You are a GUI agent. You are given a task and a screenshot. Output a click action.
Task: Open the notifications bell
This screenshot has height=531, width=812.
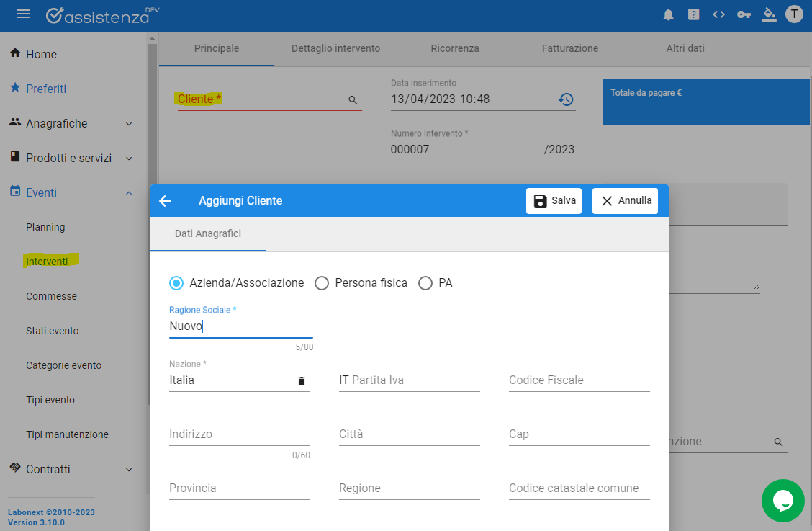tap(669, 14)
